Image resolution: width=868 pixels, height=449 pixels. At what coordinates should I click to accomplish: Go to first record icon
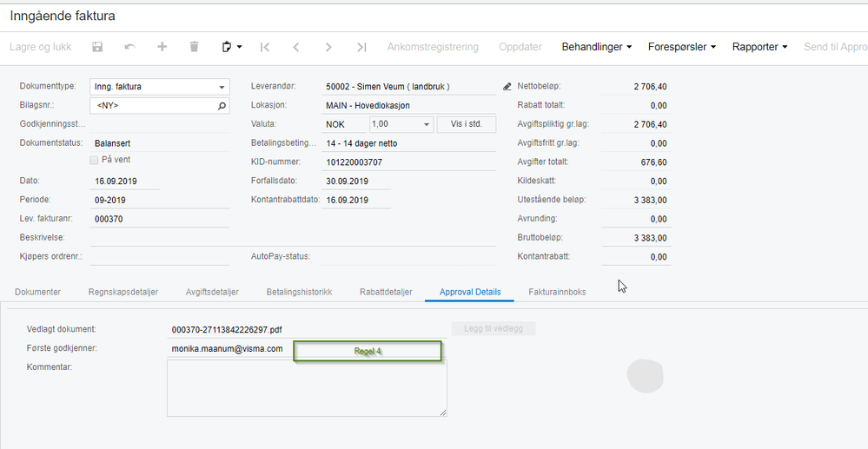pos(265,47)
